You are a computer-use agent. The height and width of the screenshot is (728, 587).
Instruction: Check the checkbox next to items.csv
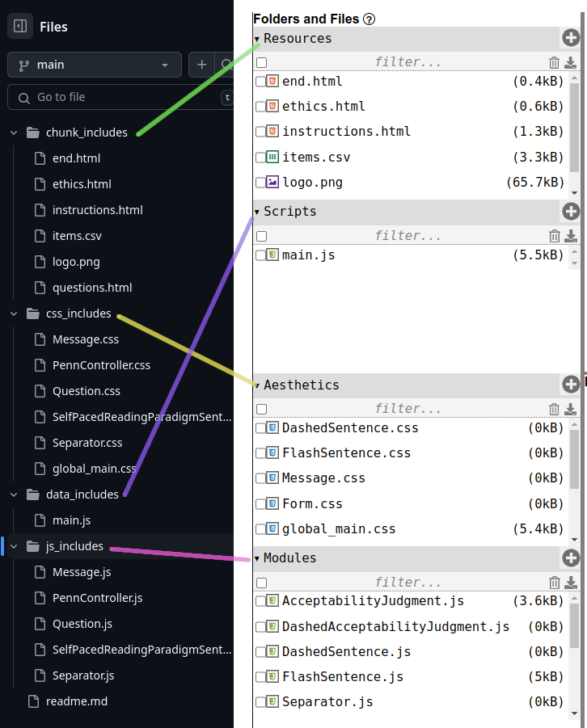(x=260, y=157)
